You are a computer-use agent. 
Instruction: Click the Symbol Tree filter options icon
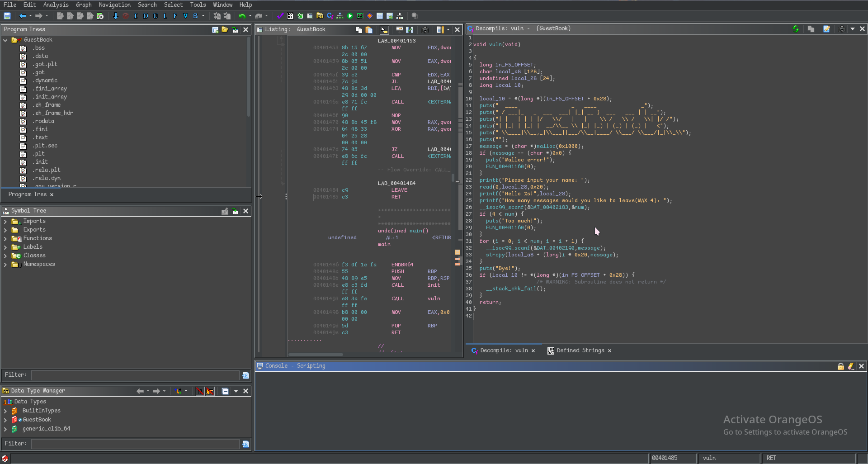pyautogui.click(x=245, y=375)
